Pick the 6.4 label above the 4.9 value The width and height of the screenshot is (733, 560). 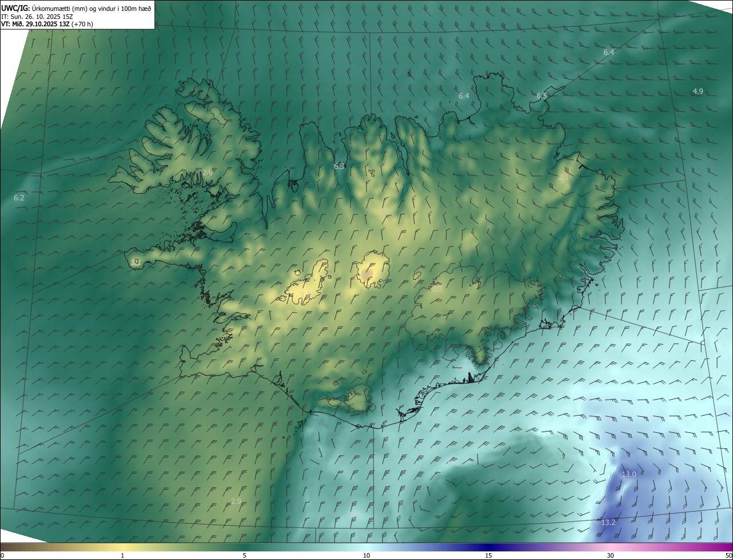click(x=609, y=53)
